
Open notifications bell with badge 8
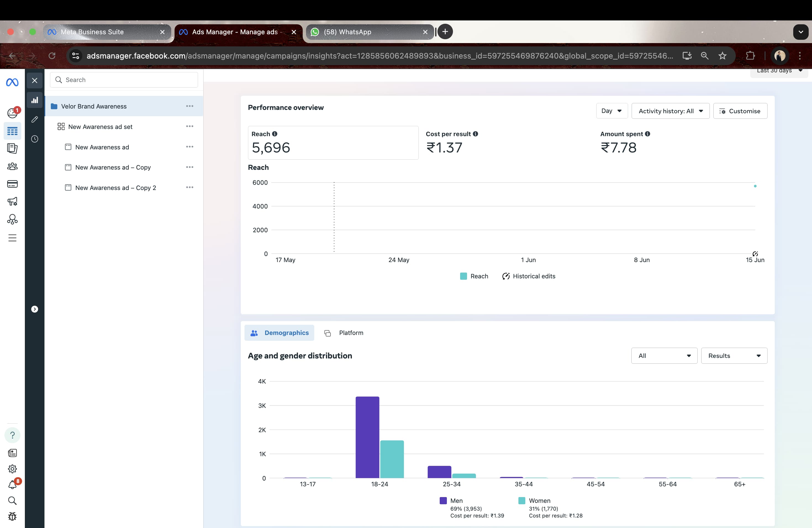click(x=12, y=485)
